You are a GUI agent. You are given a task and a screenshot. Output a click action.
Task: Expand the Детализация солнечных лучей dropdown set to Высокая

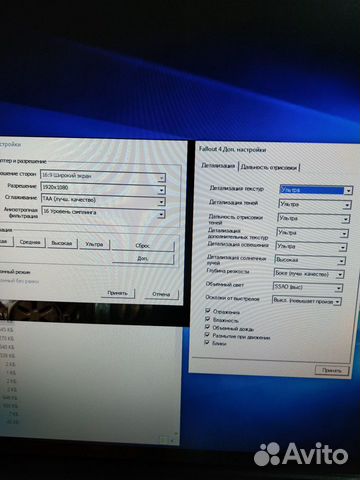310,260
